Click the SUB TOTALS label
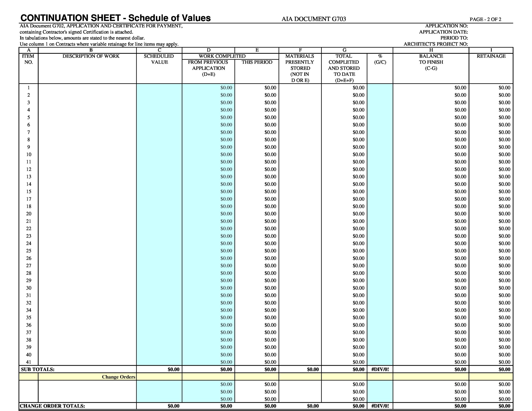532x411 pixels. (x=38, y=369)
